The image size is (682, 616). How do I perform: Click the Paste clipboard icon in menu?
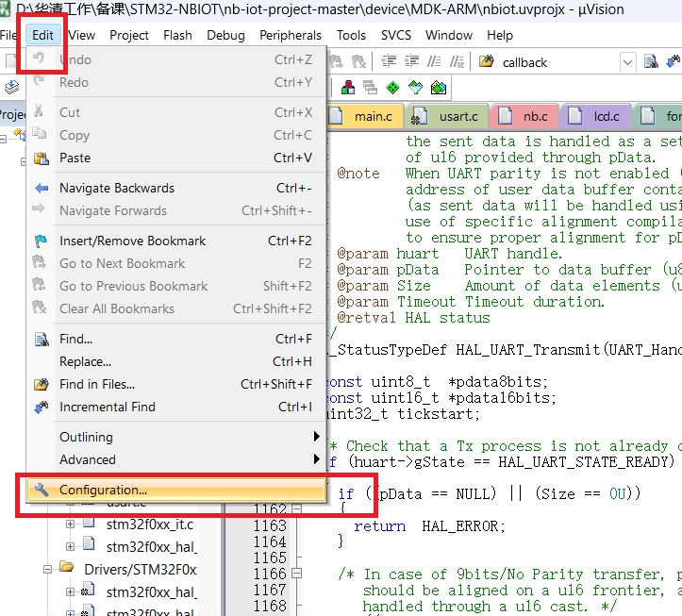(x=41, y=158)
